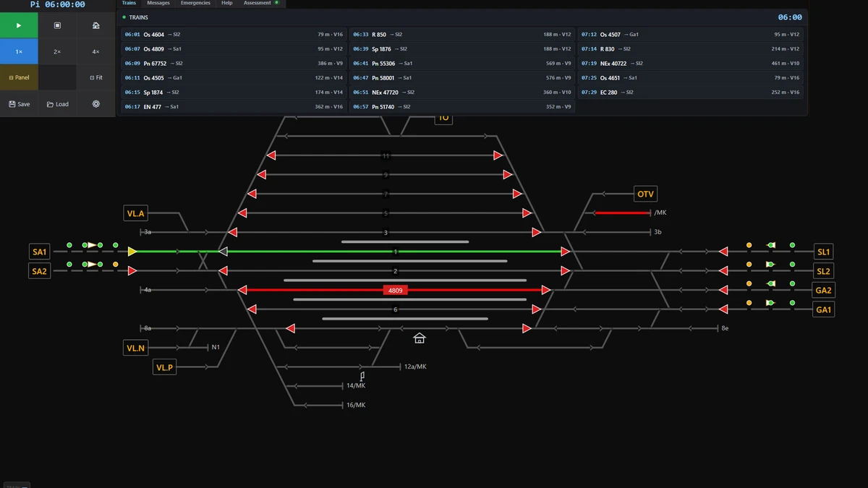Click the red signal at track 5 east end
The image size is (868, 488).
527,213
